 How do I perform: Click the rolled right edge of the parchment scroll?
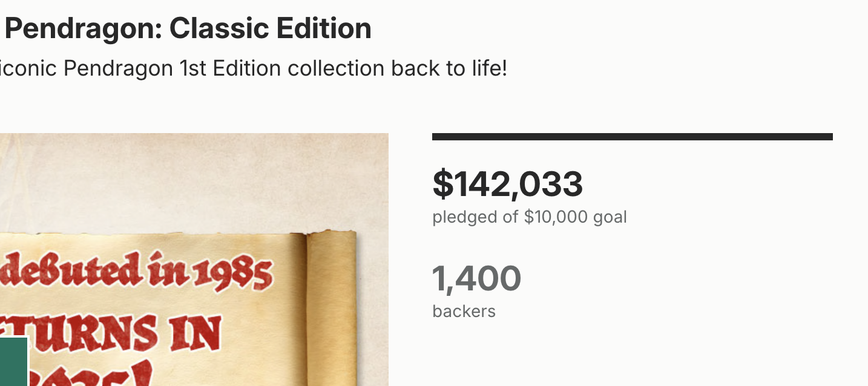tap(333, 303)
